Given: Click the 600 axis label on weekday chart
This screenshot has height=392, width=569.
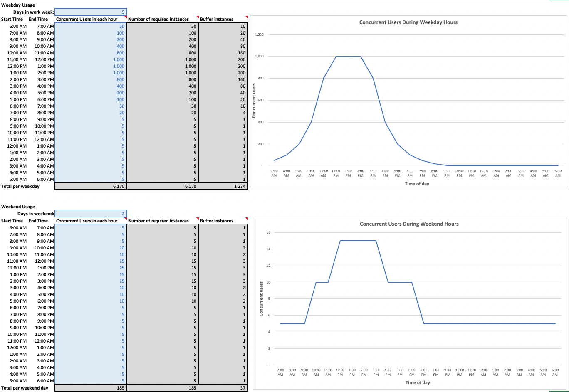Looking at the screenshot, I should coord(260,100).
